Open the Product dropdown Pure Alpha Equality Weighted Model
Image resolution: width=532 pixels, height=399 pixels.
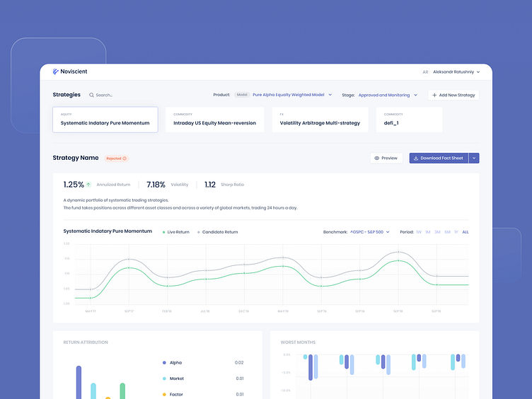point(292,95)
